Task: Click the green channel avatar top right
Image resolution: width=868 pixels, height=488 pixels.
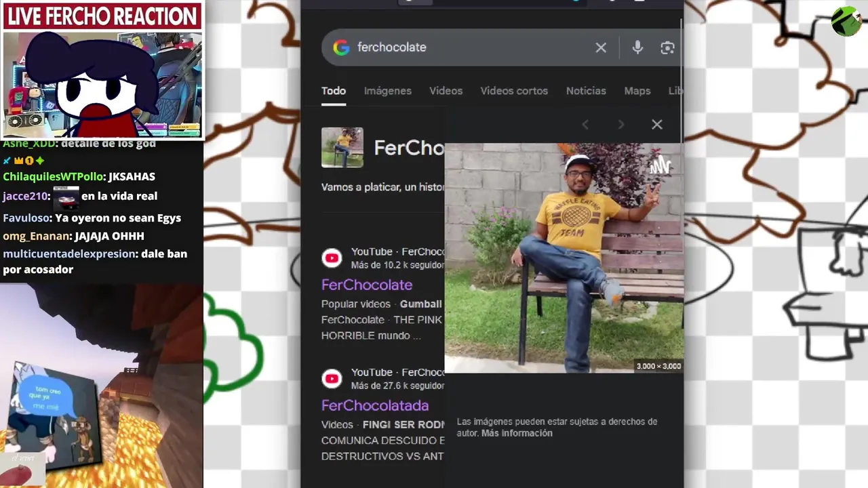Action: click(846, 21)
